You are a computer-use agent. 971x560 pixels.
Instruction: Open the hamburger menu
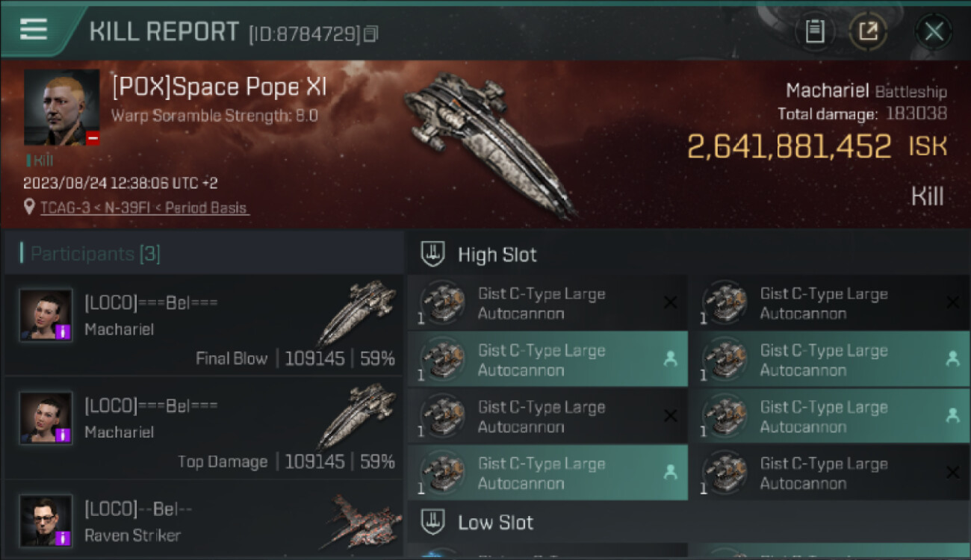coord(34,30)
